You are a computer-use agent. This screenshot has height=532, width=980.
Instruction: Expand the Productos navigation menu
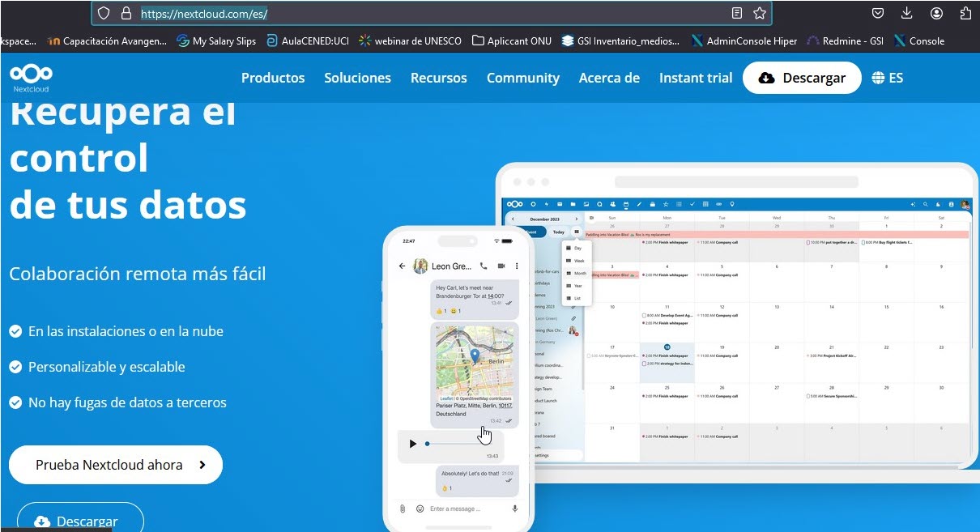pos(273,78)
